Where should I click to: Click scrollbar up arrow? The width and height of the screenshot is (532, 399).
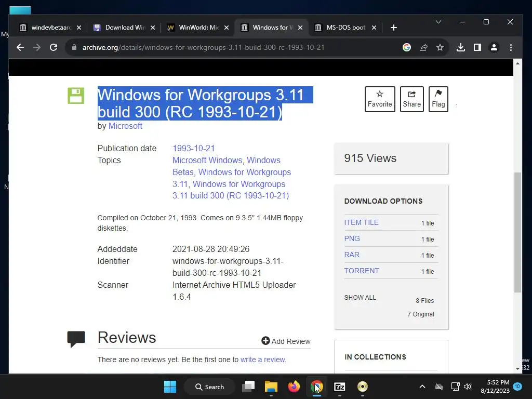[x=517, y=63]
